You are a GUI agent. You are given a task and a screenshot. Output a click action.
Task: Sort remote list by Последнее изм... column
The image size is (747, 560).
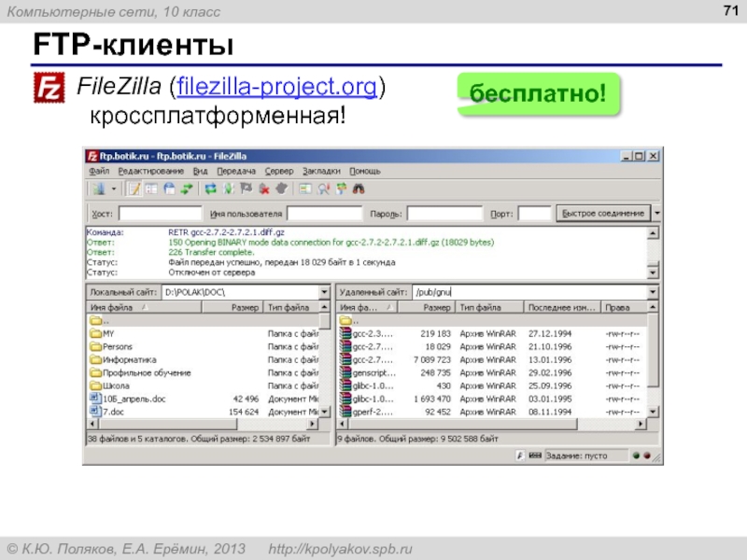pos(562,308)
